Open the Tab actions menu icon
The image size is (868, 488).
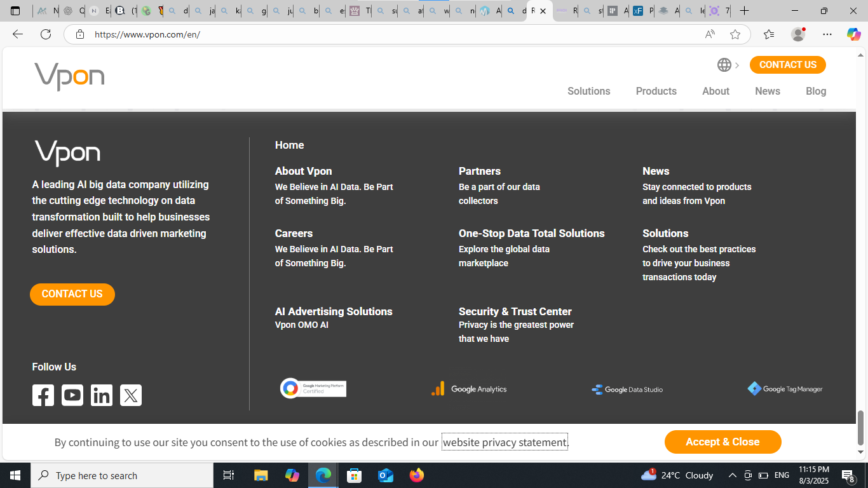(15, 11)
